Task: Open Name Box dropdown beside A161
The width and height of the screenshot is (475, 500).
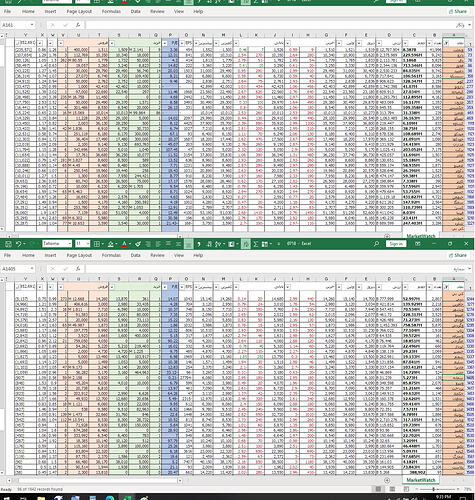Action: (x=32, y=25)
